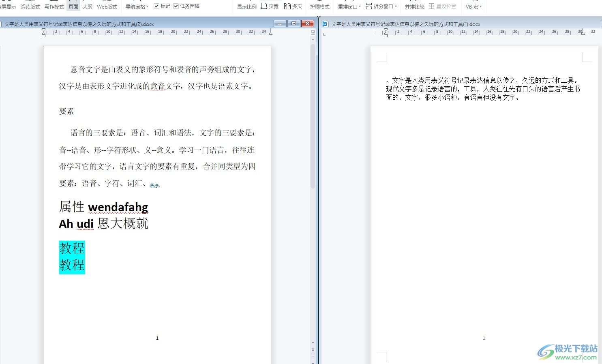602x364 pixels.
Task: Click the first-line indent marker on left ruler
Action: (x=44, y=30)
